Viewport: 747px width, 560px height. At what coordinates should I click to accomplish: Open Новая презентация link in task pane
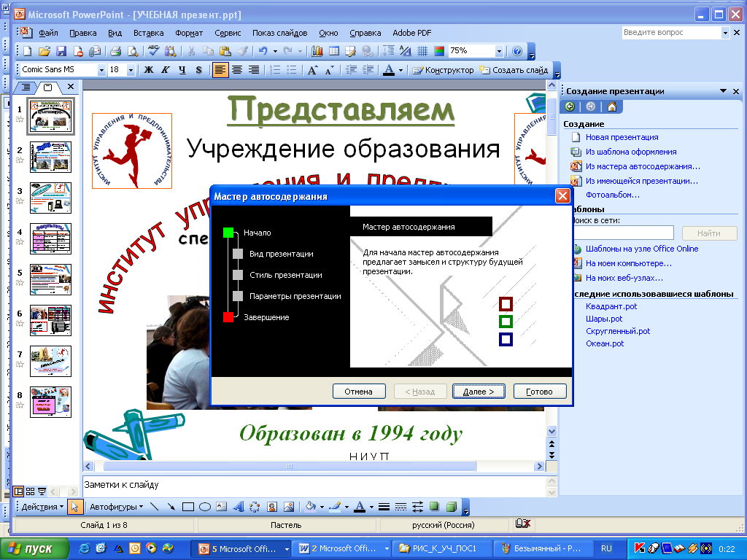click(622, 137)
